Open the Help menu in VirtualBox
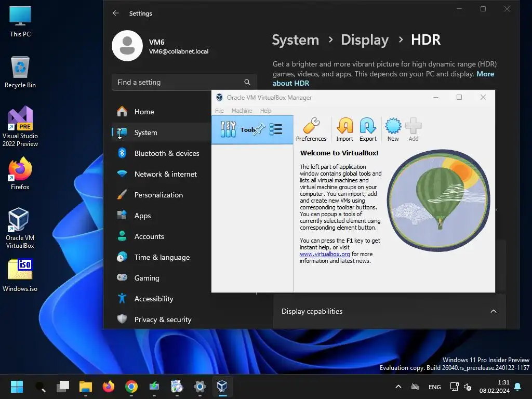The height and width of the screenshot is (399, 532). coord(265,111)
